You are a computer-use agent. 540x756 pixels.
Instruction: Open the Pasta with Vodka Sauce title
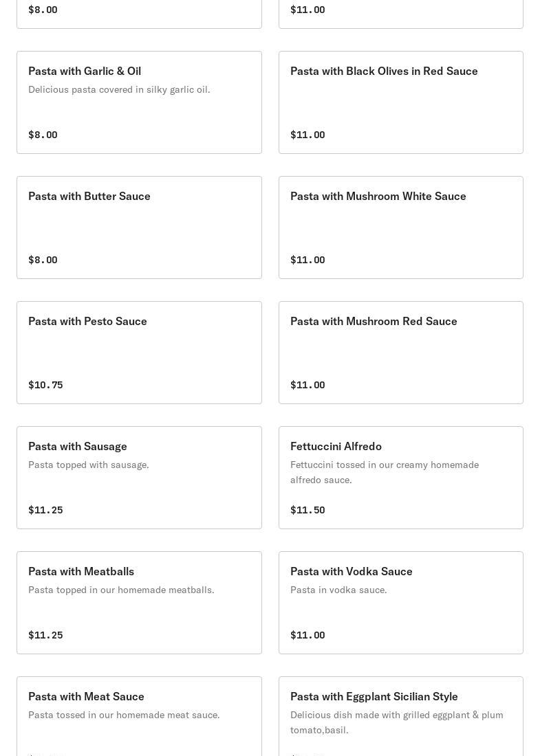(x=352, y=572)
